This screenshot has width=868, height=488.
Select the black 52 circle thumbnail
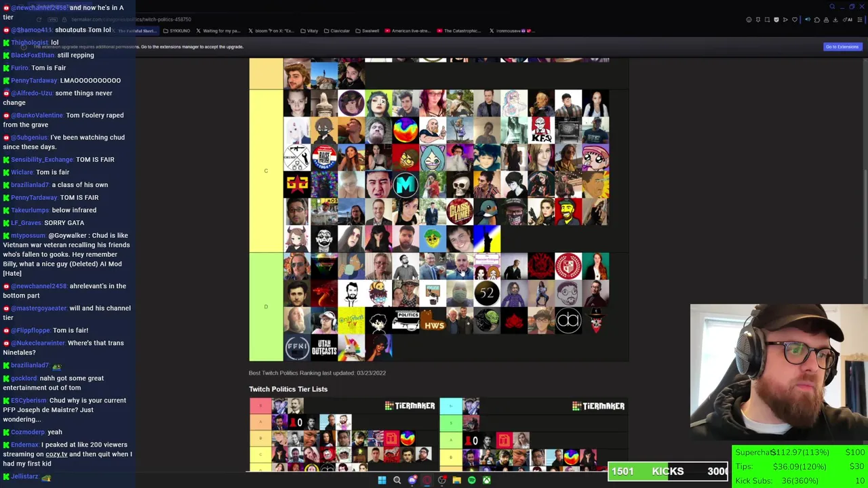[x=487, y=293]
